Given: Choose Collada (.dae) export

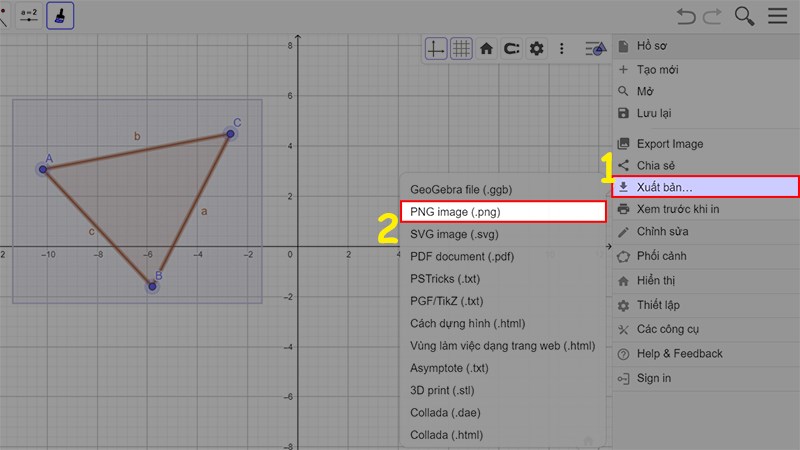Looking at the screenshot, I should tap(503, 413).
